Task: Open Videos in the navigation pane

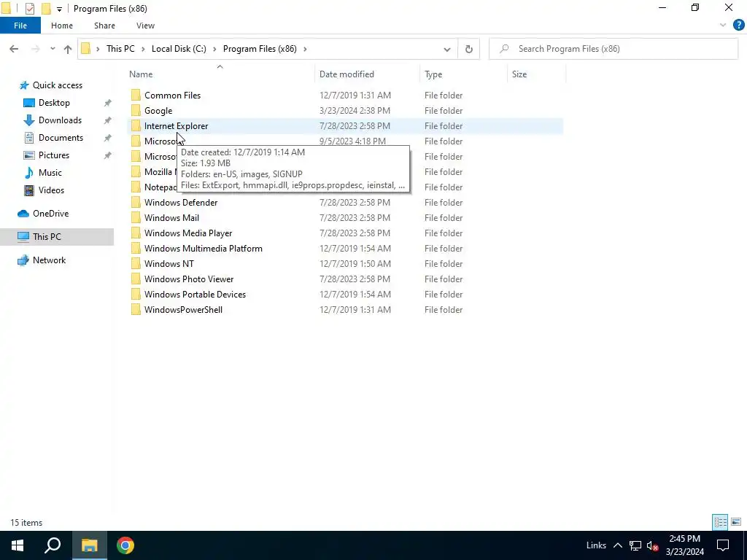Action: 51,190
